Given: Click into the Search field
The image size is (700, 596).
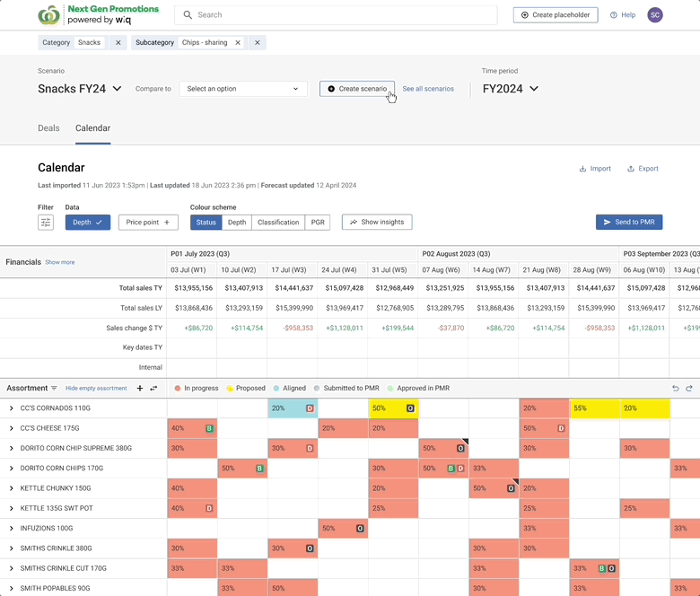Looking at the screenshot, I should (x=336, y=14).
